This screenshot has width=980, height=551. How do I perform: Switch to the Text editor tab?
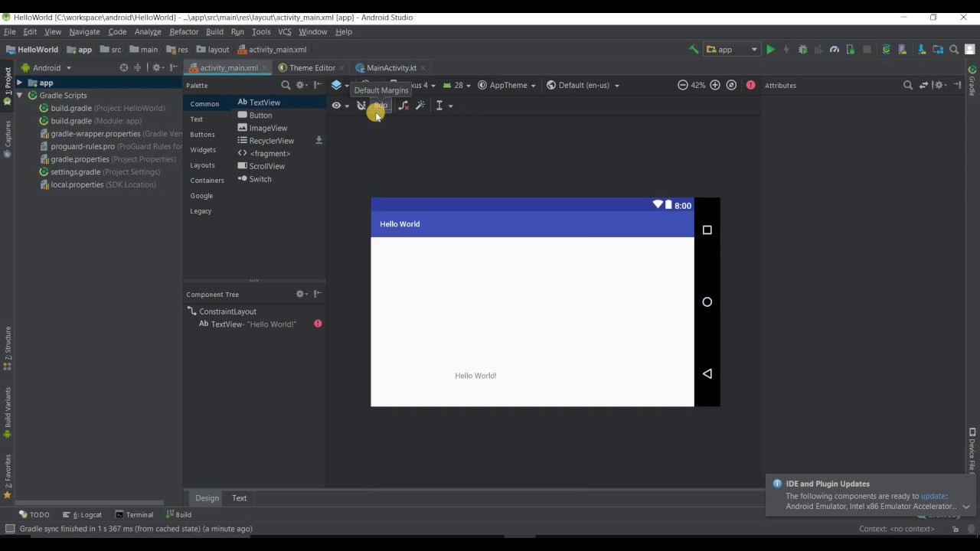[x=239, y=498]
